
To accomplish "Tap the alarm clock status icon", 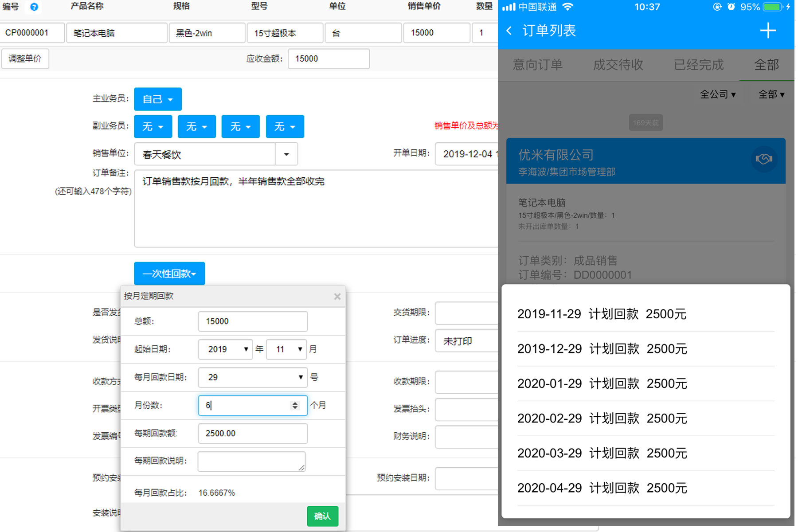I will click(731, 7).
